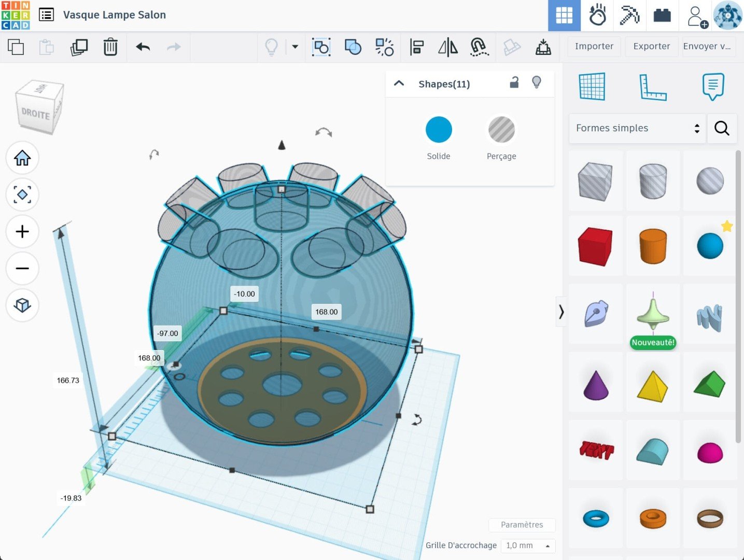The height and width of the screenshot is (560, 744).
Task: Open the Sim Lab workspace
Action: coord(597,16)
